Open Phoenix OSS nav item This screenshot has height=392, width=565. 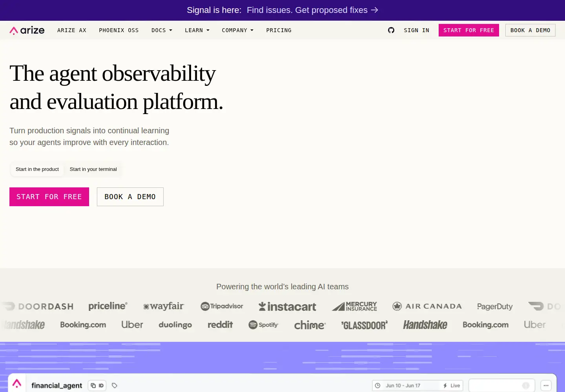[118, 30]
